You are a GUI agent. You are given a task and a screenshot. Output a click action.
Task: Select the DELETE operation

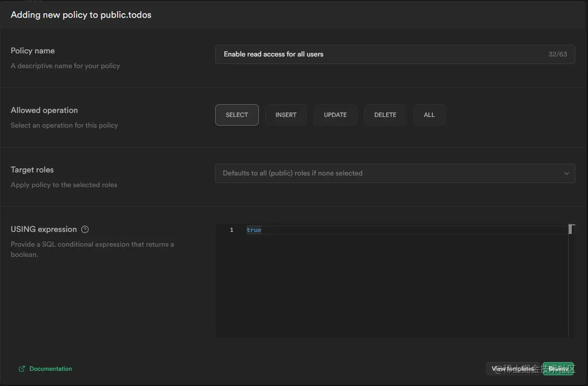385,115
